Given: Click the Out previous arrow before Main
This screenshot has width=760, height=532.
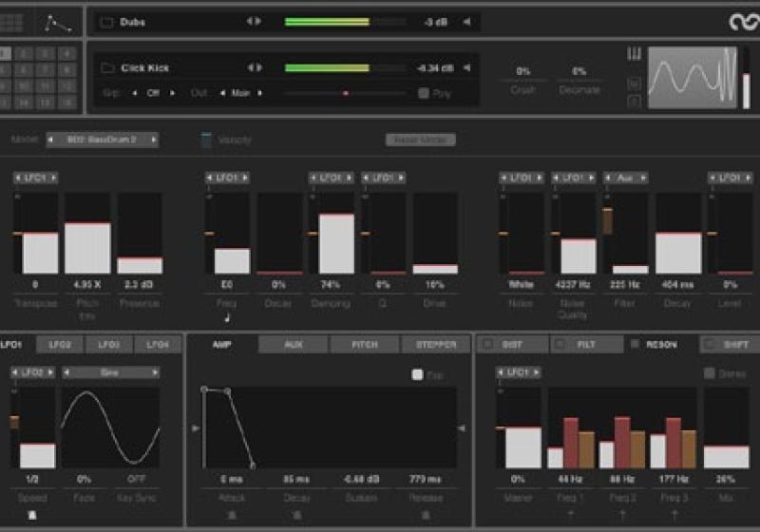Looking at the screenshot, I should [222, 93].
